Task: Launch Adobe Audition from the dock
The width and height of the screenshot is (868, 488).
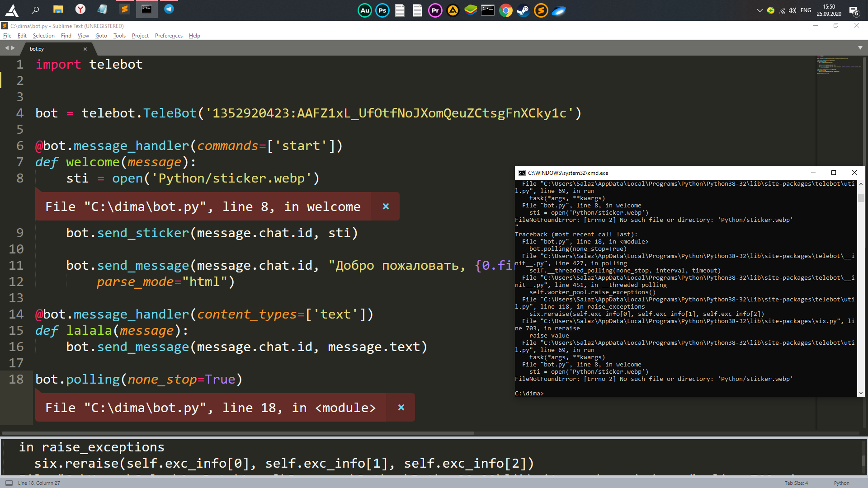Action: coord(365,10)
